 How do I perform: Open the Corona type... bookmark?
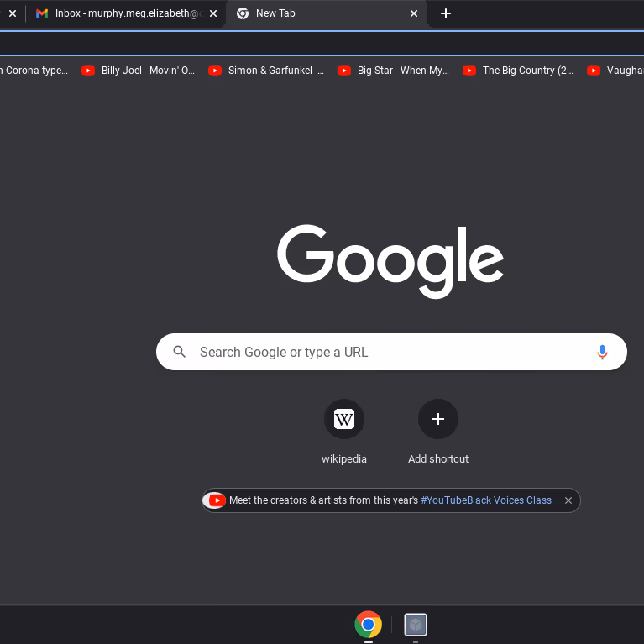34,71
